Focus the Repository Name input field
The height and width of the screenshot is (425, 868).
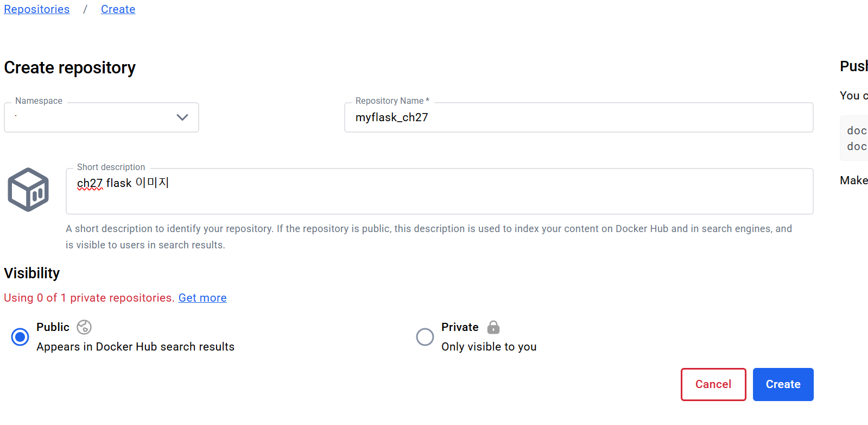pos(579,117)
